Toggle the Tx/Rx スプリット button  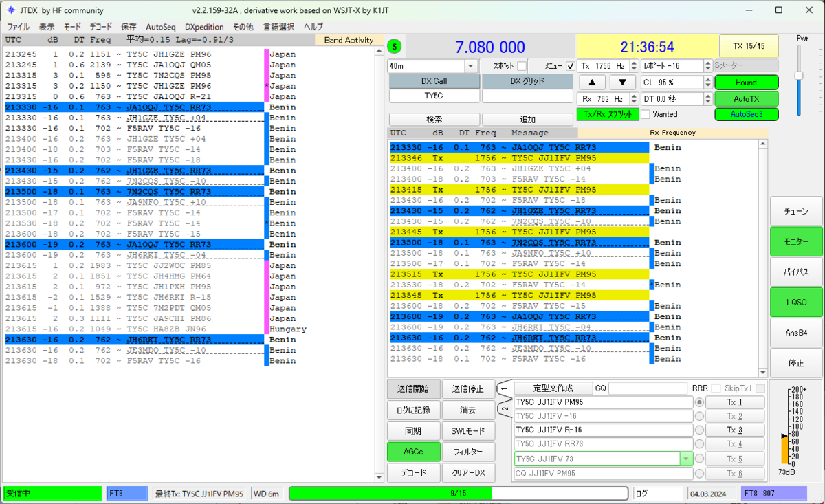[x=608, y=114]
